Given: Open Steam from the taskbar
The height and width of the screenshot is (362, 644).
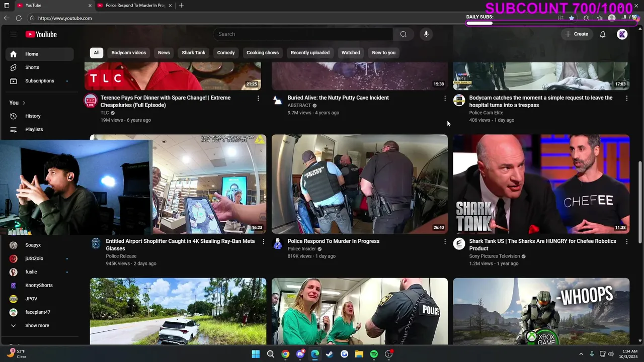Looking at the screenshot, I should click(x=330, y=354).
